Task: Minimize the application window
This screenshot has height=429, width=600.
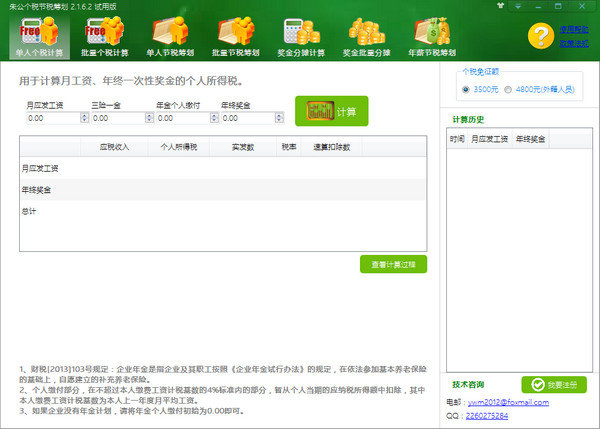Action: 538,6
